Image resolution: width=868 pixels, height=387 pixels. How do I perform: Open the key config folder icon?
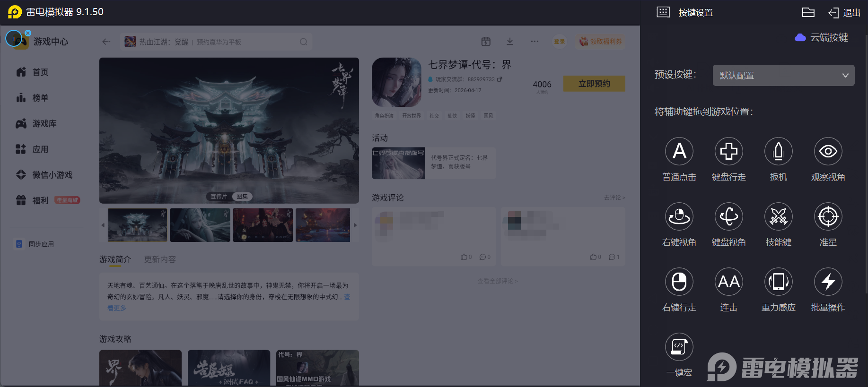(808, 12)
